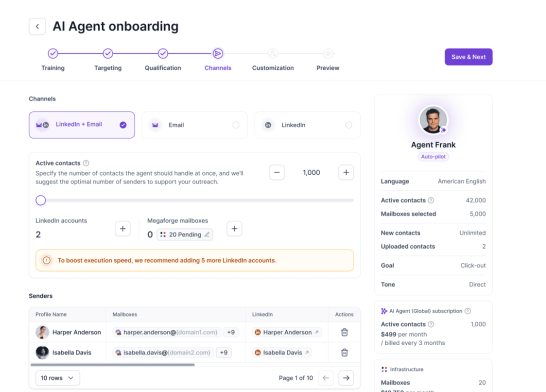The image size is (546, 392).
Task: Click the 1,000 active contacts value field
Action: (311, 172)
